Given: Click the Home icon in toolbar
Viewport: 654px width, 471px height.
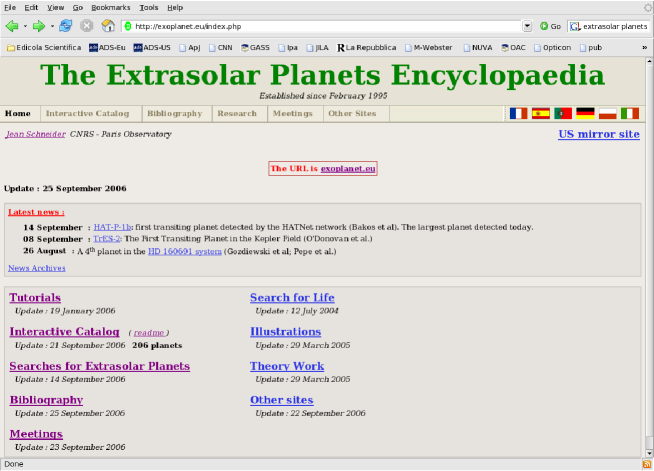Looking at the screenshot, I should [x=107, y=26].
